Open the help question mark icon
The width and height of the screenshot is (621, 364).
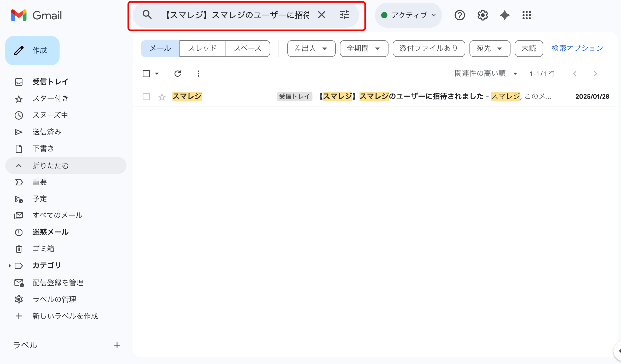click(x=460, y=15)
